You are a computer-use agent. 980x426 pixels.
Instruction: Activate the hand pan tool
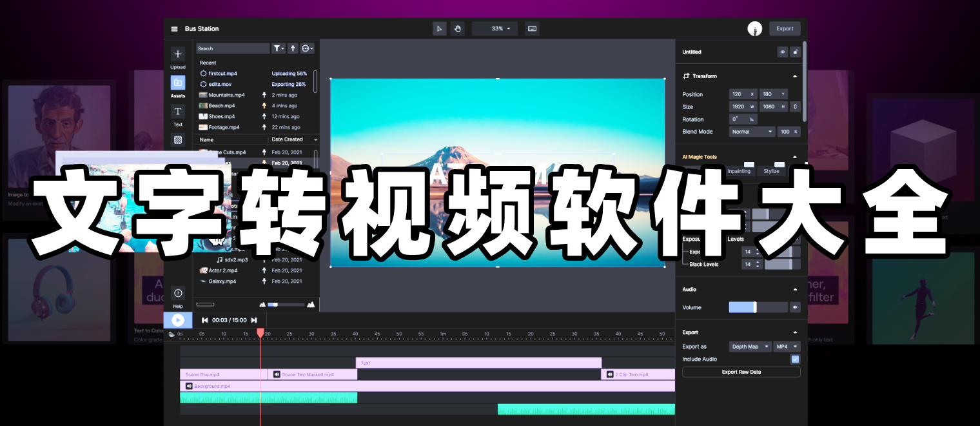[457, 28]
